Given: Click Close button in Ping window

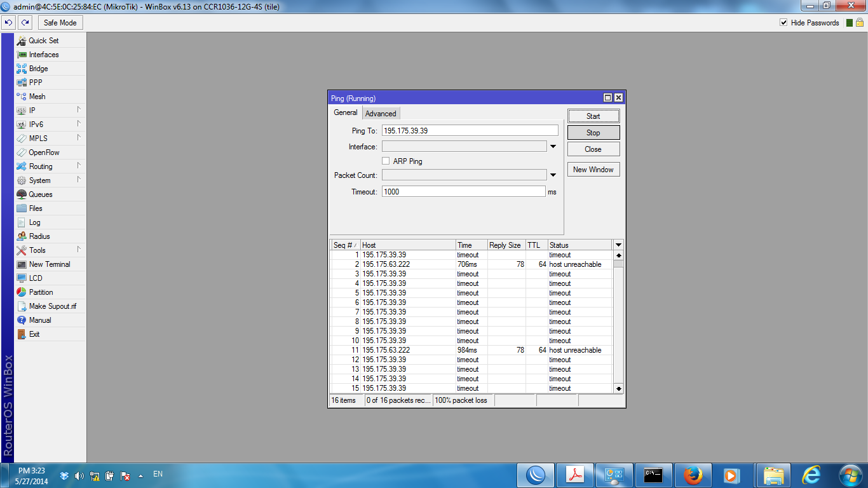Looking at the screenshot, I should pos(593,149).
